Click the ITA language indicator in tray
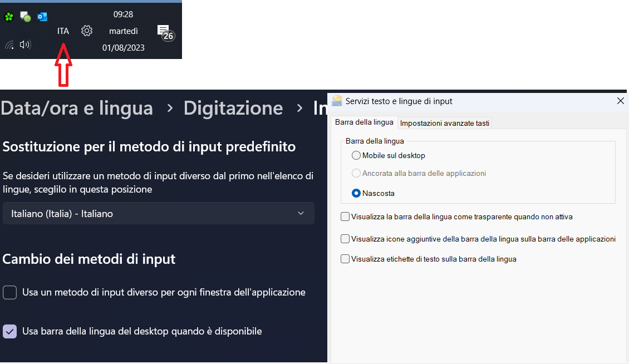The image size is (629, 364). click(x=63, y=31)
